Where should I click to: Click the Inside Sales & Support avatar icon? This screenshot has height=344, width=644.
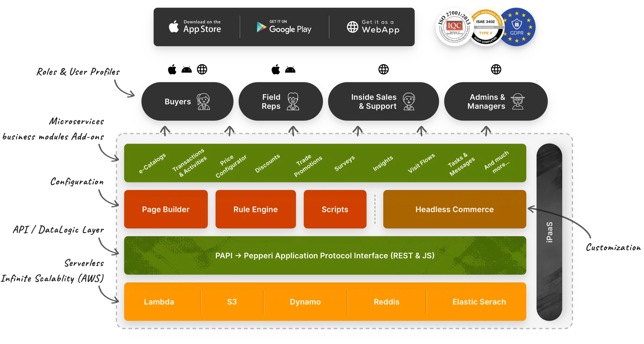tap(409, 101)
